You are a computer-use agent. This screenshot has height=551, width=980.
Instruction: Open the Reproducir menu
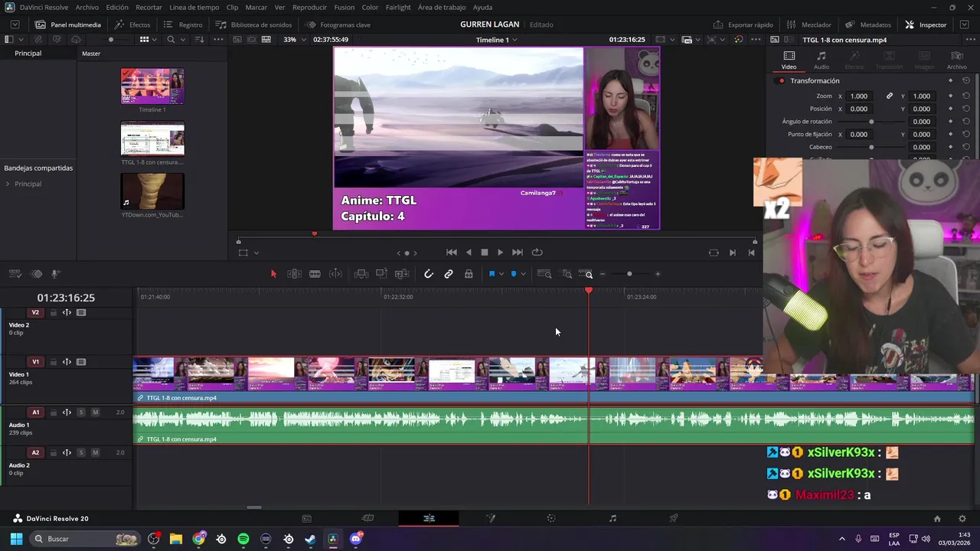[309, 7]
